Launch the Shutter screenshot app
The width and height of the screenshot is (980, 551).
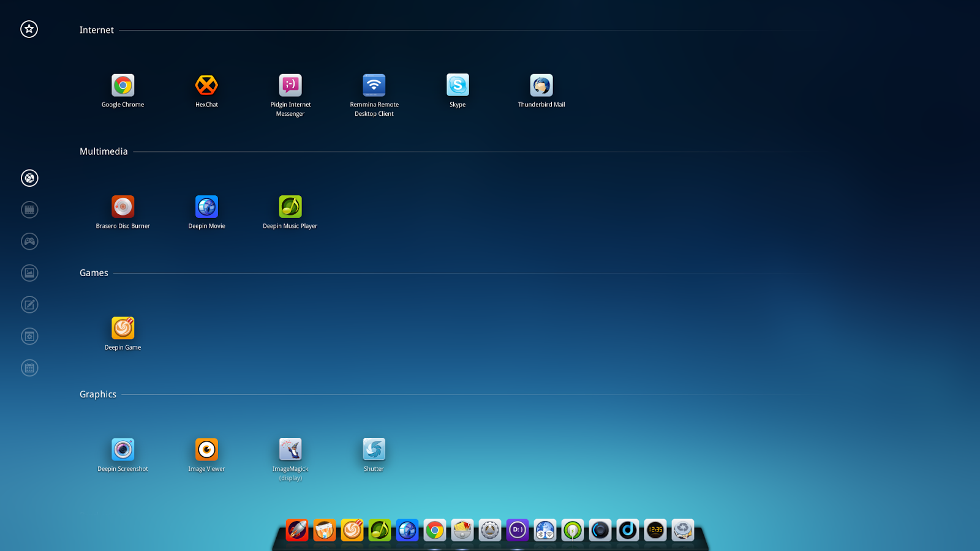point(374,450)
